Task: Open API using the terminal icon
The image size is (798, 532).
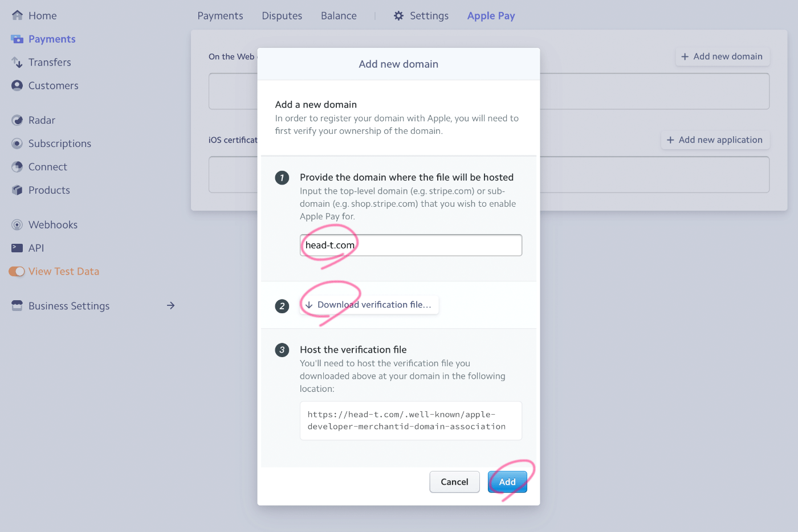Action: pyautogui.click(x=17, y=248)
